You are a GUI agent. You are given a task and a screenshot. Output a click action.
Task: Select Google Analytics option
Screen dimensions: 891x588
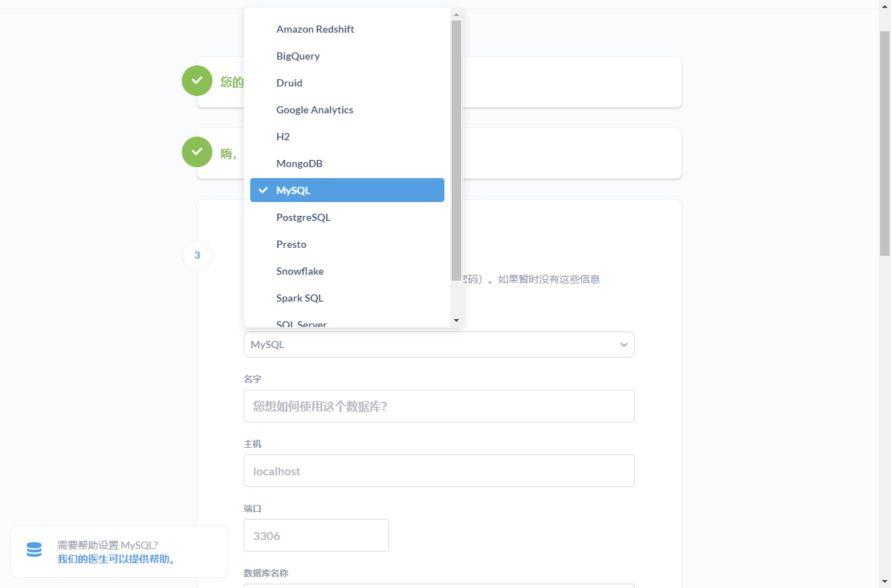tap(347, 110)
